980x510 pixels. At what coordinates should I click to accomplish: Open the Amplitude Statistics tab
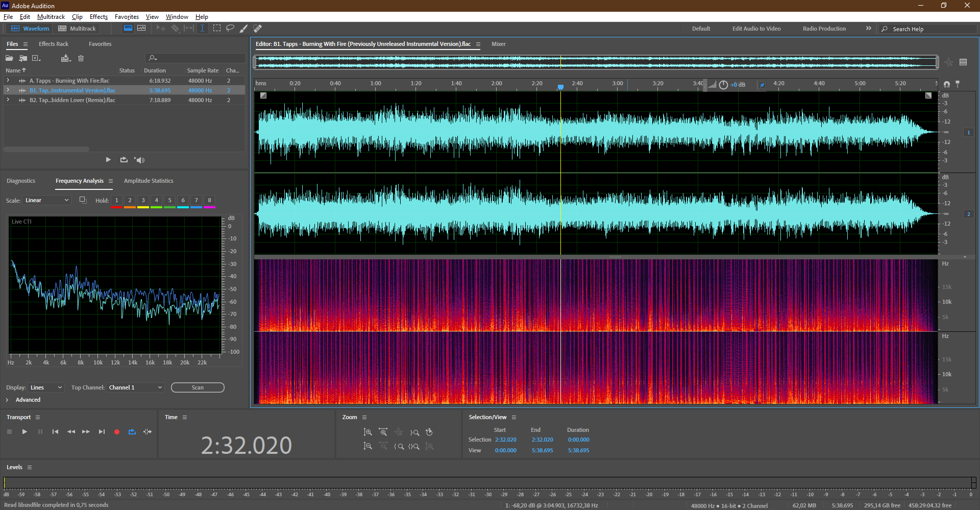pyautogui.click(x=149, y=181)
